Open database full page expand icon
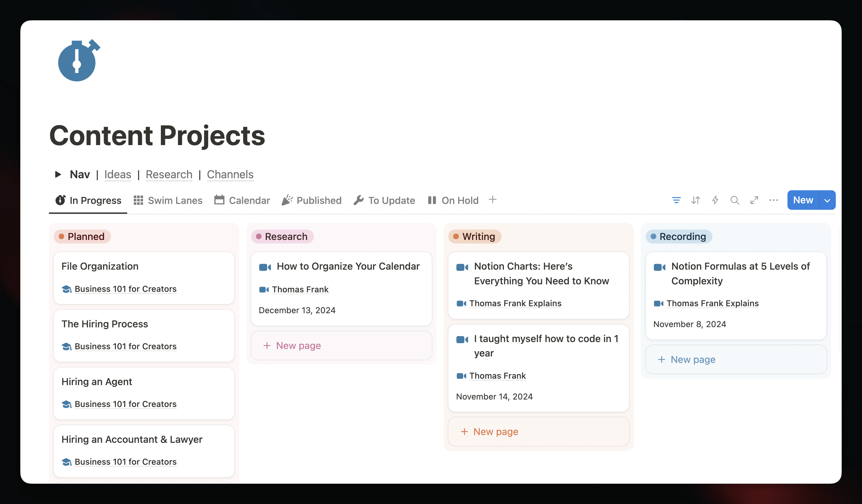This screenshot has width=862, height=504. click(754, 200)
